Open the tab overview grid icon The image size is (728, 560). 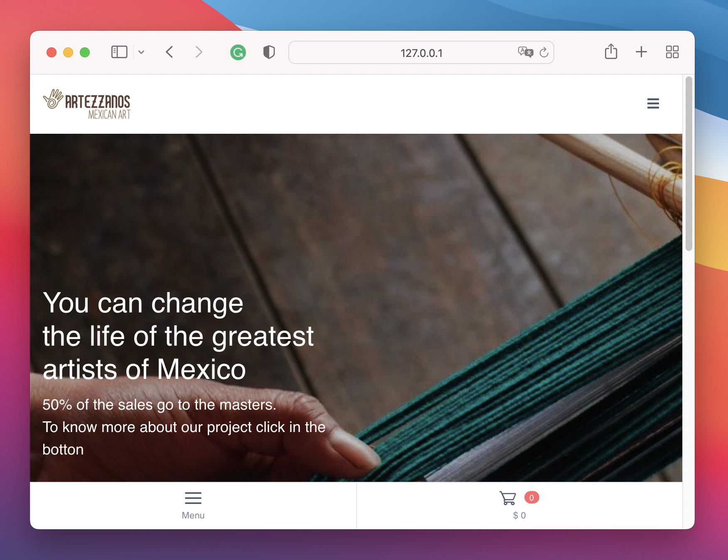[672, 52]
